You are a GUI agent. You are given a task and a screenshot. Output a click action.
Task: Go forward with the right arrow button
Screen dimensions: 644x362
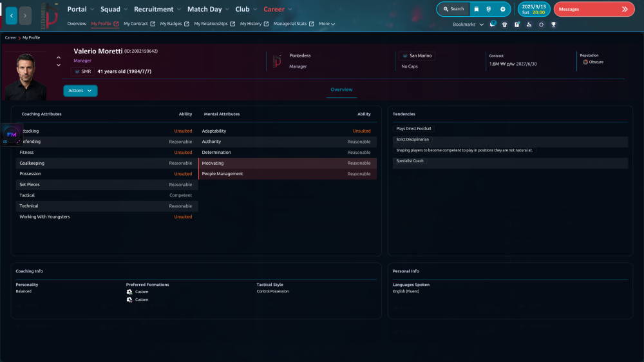click(25, 15)
